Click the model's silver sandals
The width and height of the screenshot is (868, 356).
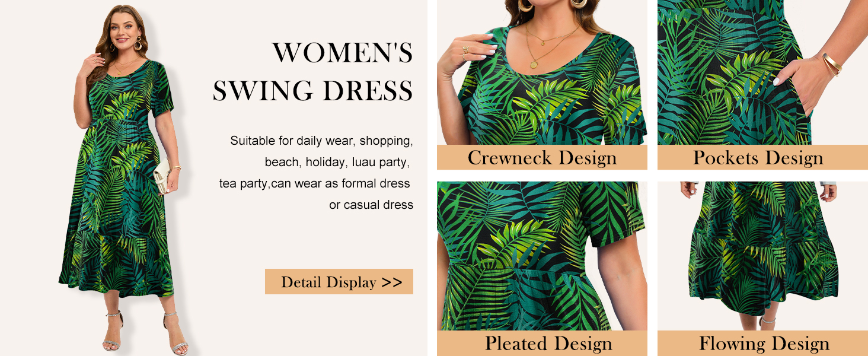tap(144, 332)
